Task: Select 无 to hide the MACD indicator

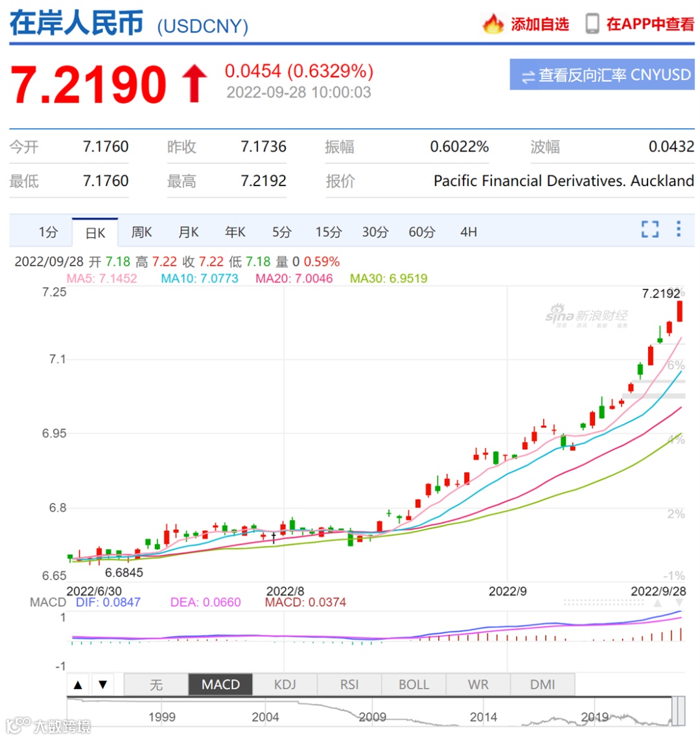Action: 156,684
